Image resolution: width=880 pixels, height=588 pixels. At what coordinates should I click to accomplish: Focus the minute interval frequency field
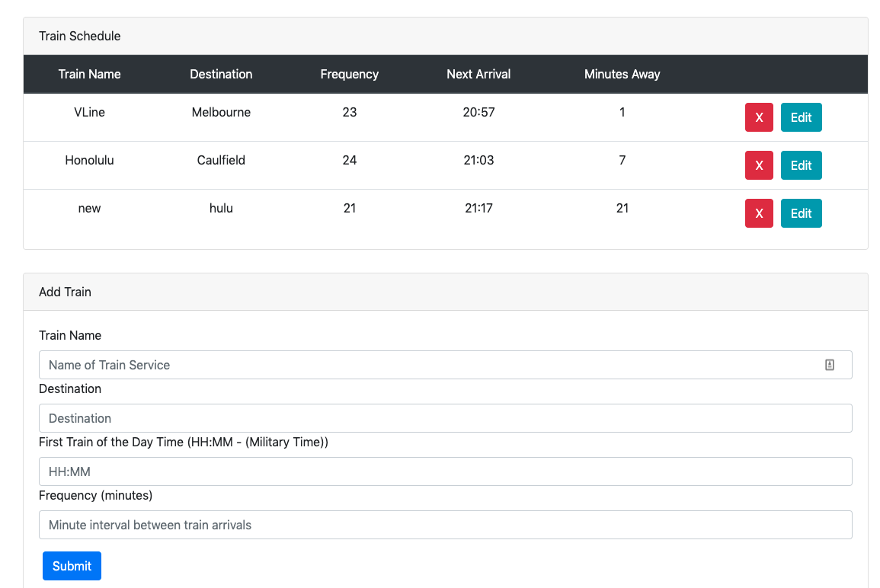pos(445,525)
